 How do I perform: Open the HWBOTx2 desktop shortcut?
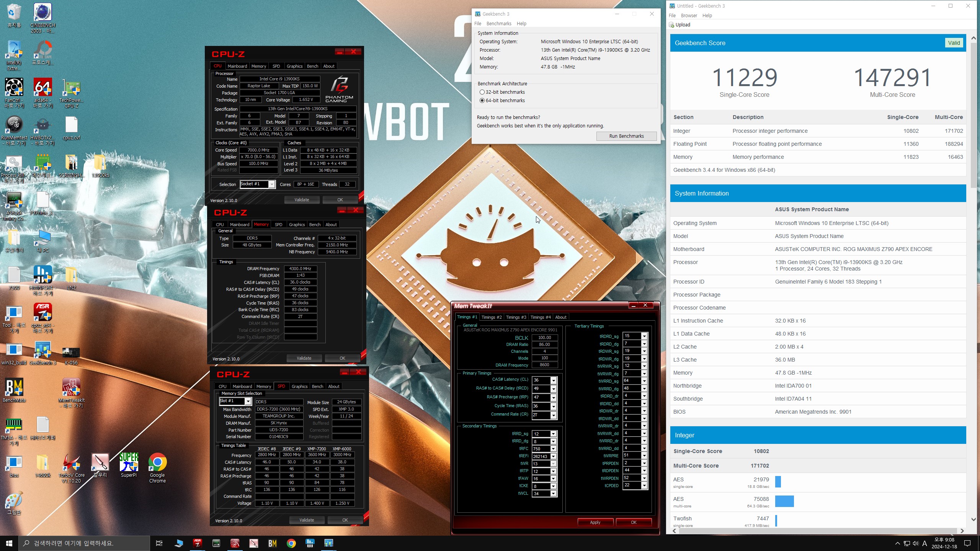(42, 130)
